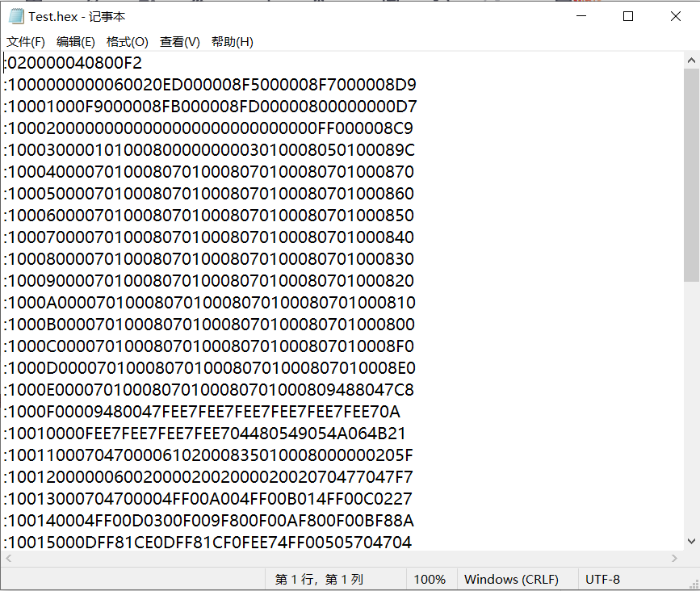Viewport: 700px width, 591px height.
Task: Click the UTF-8 encoding status entry
Action: (602, 580)
